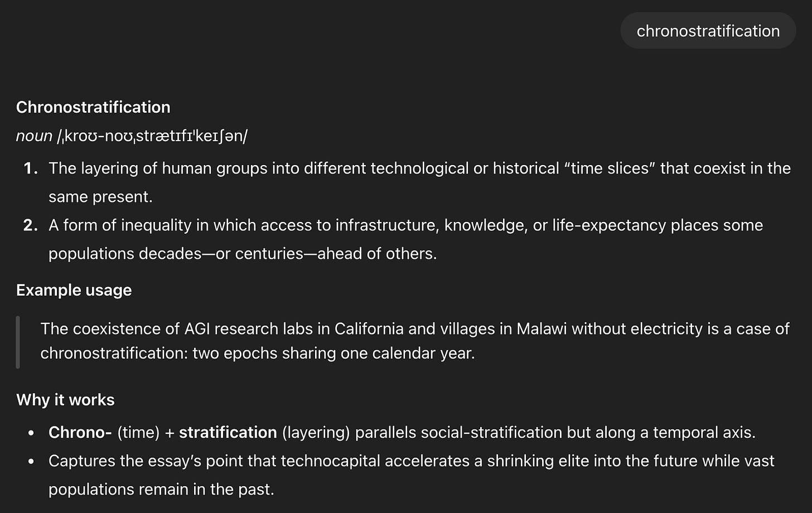Click the bold "Chrono-" prefix
The image size is (812, 513).
click(80, 433)
